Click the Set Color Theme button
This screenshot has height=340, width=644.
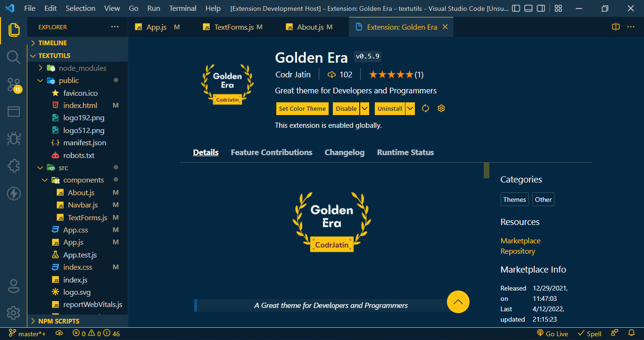[303, 108]
